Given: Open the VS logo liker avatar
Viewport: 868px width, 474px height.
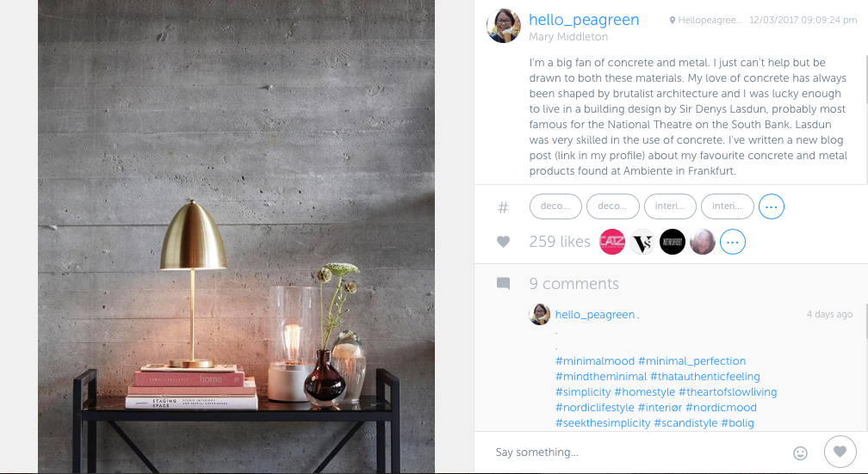Looking at the screenshot, I should pos(642,242).
